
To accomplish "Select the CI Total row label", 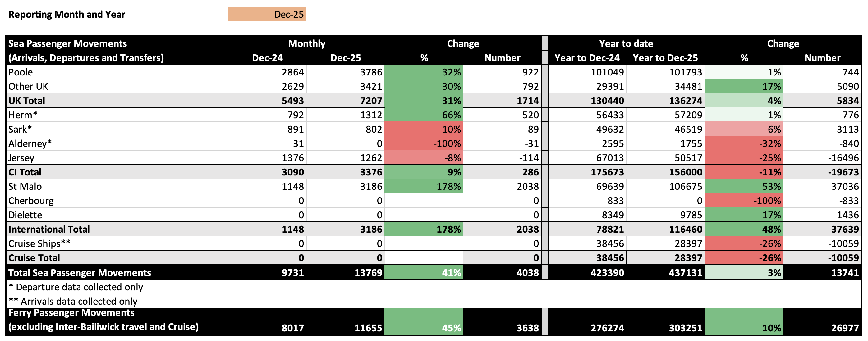I will (x=25, y=172).
